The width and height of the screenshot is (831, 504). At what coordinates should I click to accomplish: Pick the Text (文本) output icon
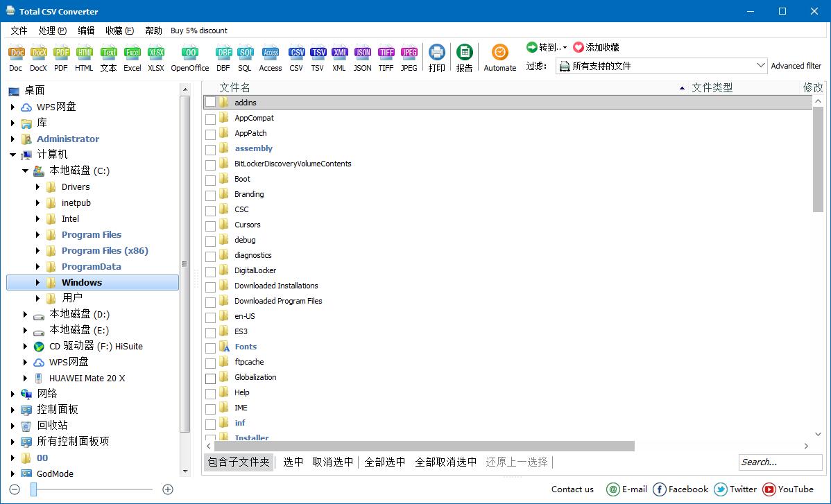[109, 58]
